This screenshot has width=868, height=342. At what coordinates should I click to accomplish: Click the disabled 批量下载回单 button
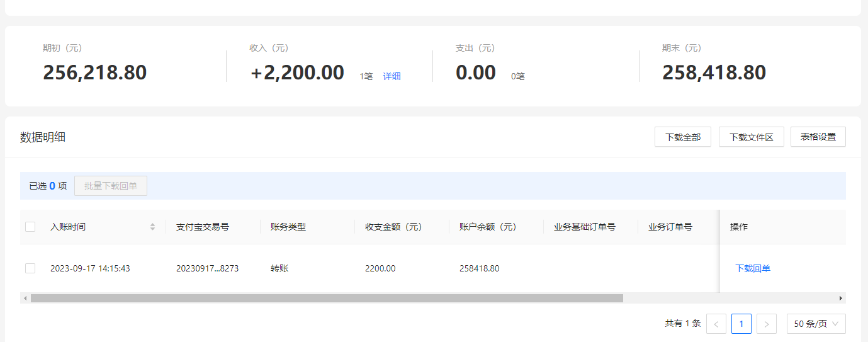(111, 186)
